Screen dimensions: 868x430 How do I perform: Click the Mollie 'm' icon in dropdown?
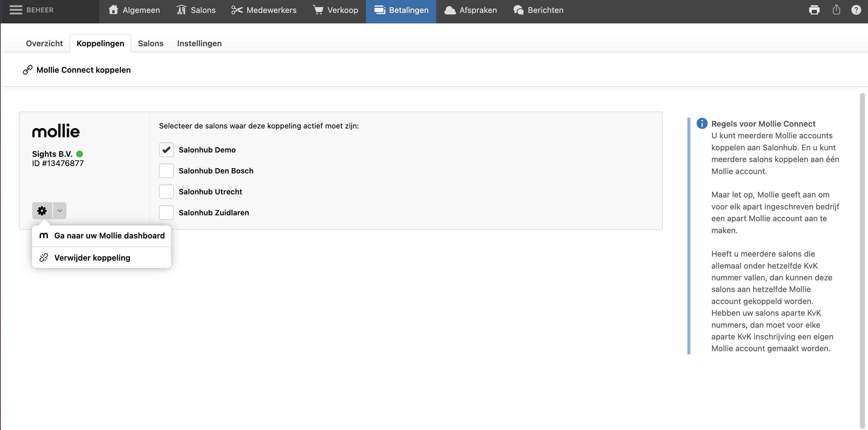click(x=44, y=236)
